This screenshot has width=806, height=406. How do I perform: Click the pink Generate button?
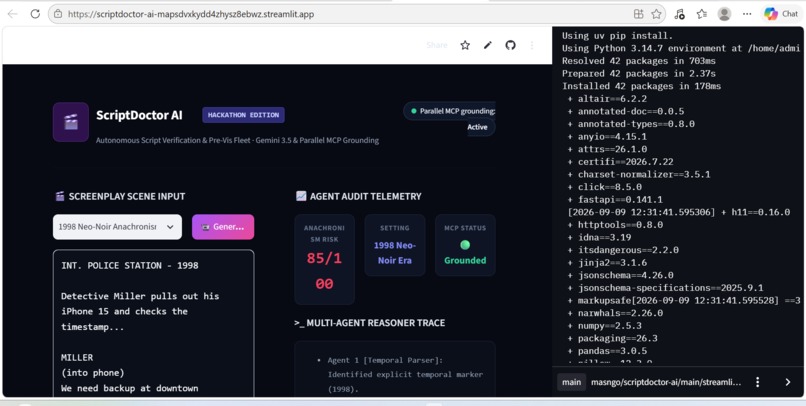pos(223,227)
